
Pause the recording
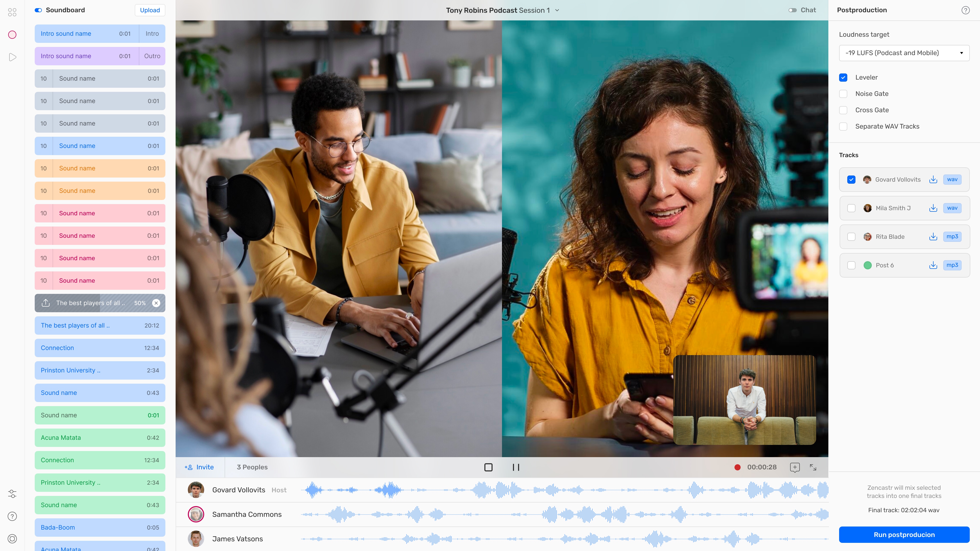[516, 467]
